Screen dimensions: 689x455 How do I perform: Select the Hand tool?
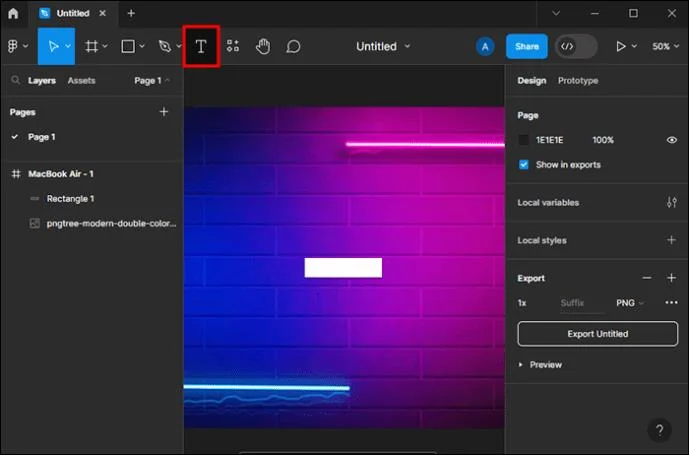tap(263, 46)
